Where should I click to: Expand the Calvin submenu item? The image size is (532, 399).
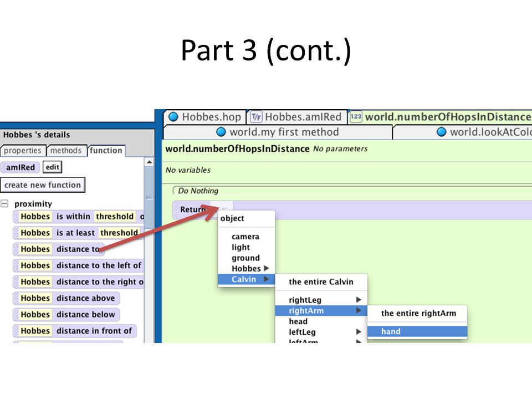coord(246,279)
